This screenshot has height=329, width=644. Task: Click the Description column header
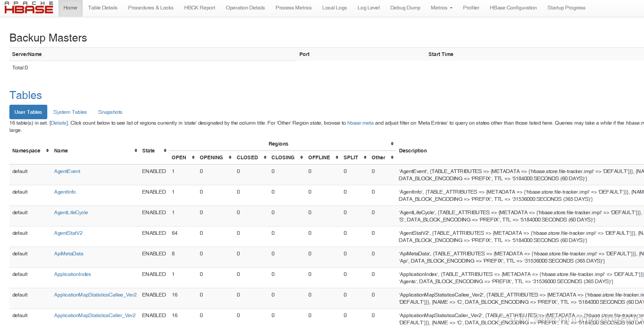[x=413, y=151]
